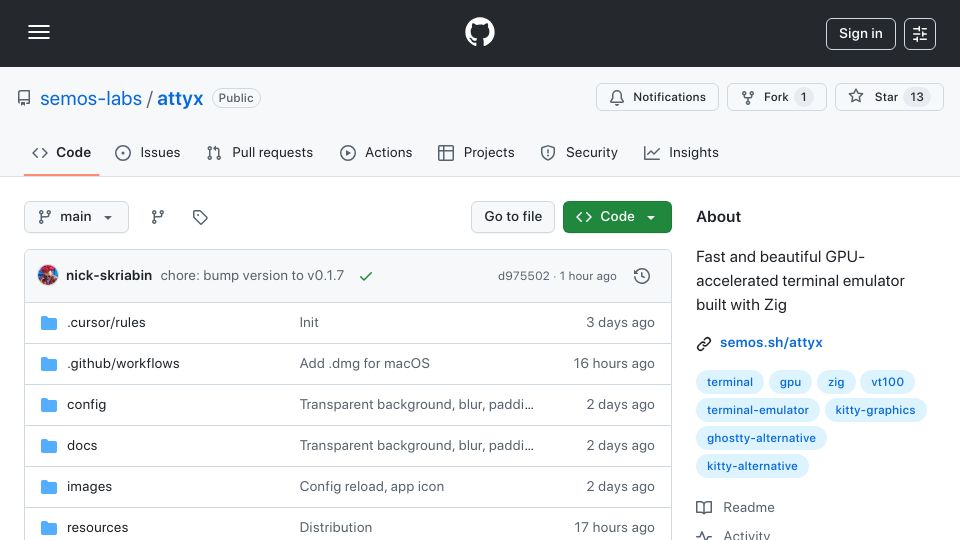View the green checkmark build status
960x540 pixels.
pos(366,276)
